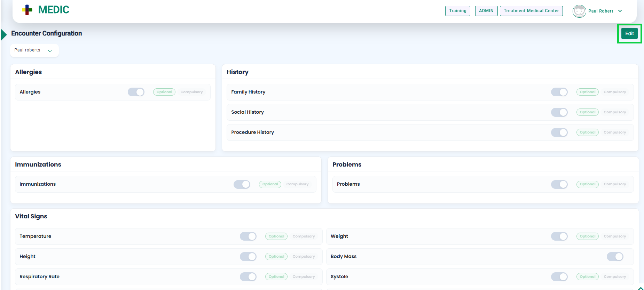The width and height of the screenshot is (644, 290).
Task: Click the MEDIC cross logo icon
Action: point(27,10)
